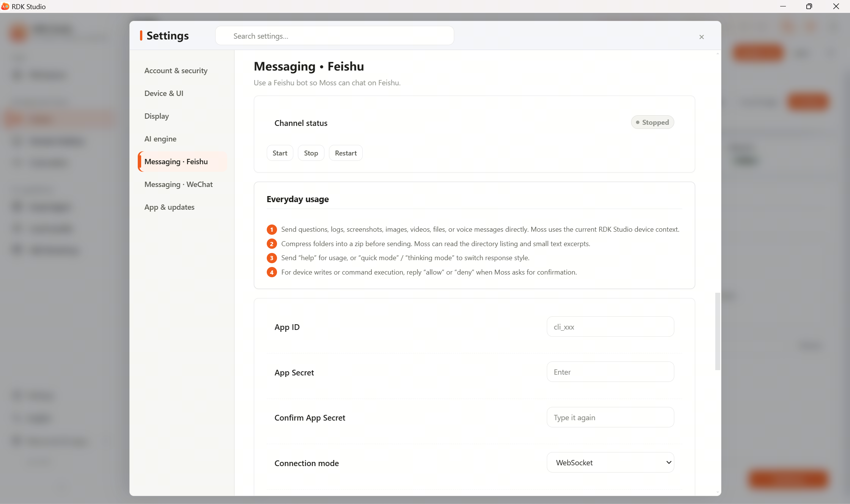Click the settings panel scrollbar

(717, 331)
